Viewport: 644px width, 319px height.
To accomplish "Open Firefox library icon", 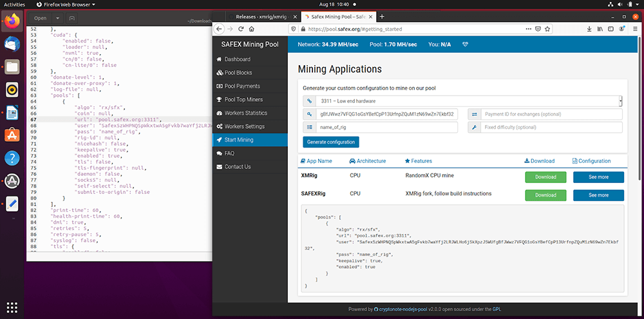I will [x=600, y=29].
